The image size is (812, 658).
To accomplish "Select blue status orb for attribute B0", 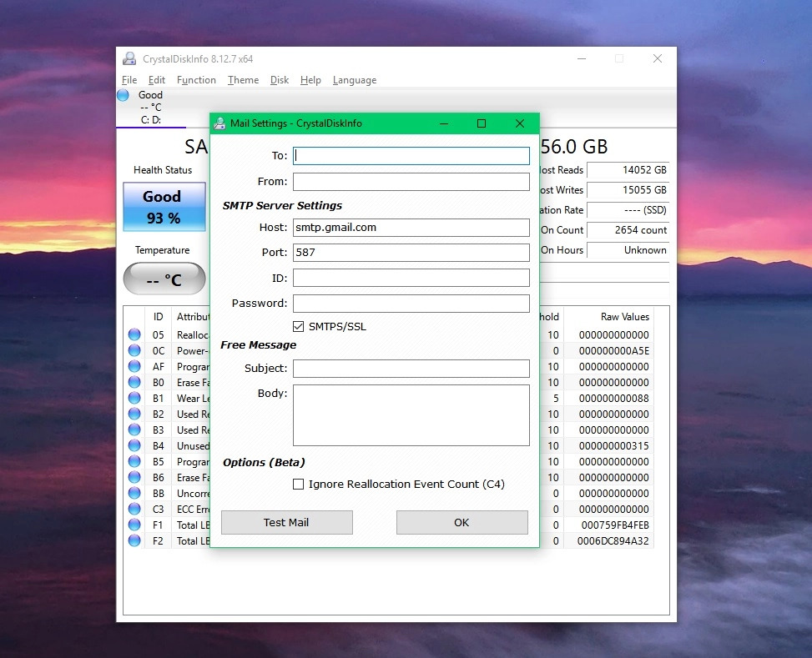I will 134,382.
